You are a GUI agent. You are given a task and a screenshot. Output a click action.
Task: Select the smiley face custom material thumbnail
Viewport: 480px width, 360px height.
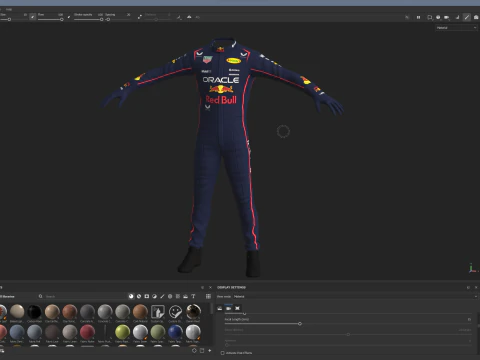pyautogui.click(x=175, y=312)
